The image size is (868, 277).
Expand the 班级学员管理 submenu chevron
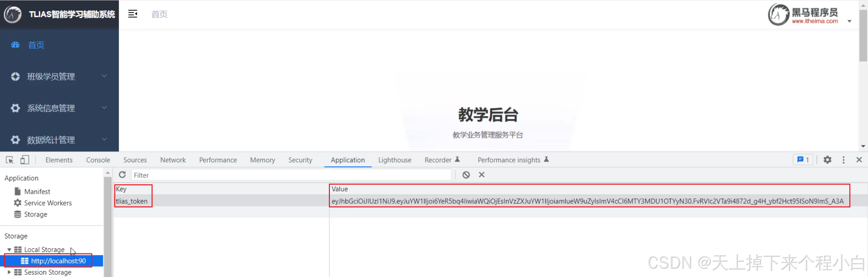point(104,76)
